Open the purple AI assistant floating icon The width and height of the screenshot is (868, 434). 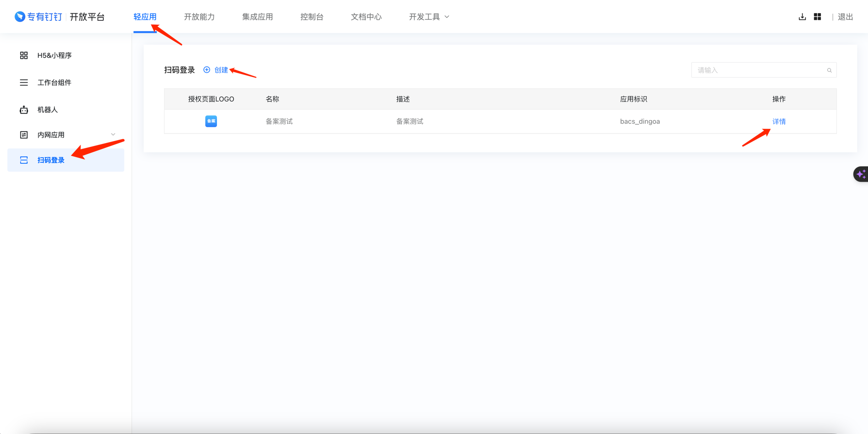pyautogui.click(x=861, y=174)
